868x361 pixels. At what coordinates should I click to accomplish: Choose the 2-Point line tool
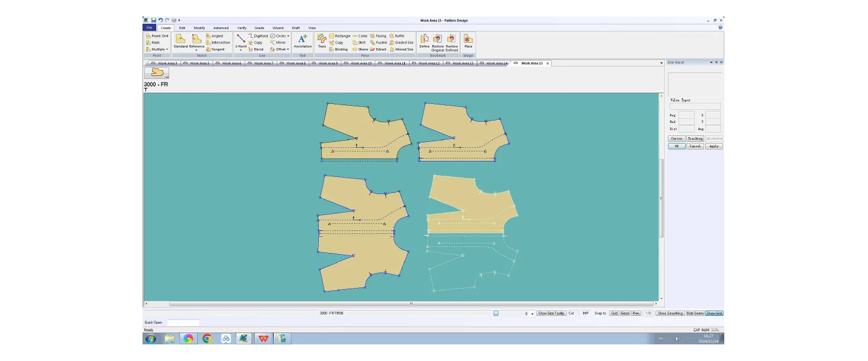coord(241,41)
